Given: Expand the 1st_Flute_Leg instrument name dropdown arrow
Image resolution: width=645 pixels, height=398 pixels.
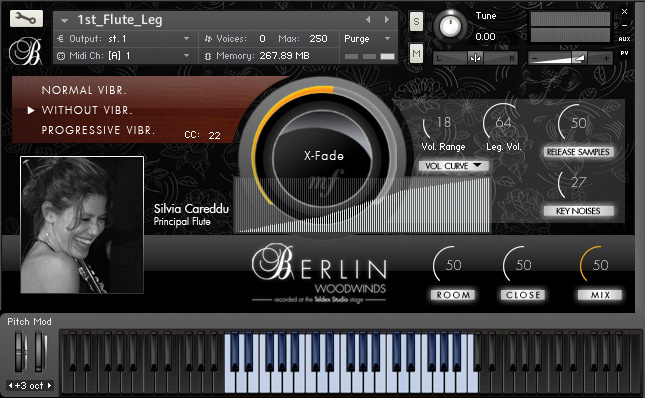Looking at the screenshot, I should [x=64, y=20].
